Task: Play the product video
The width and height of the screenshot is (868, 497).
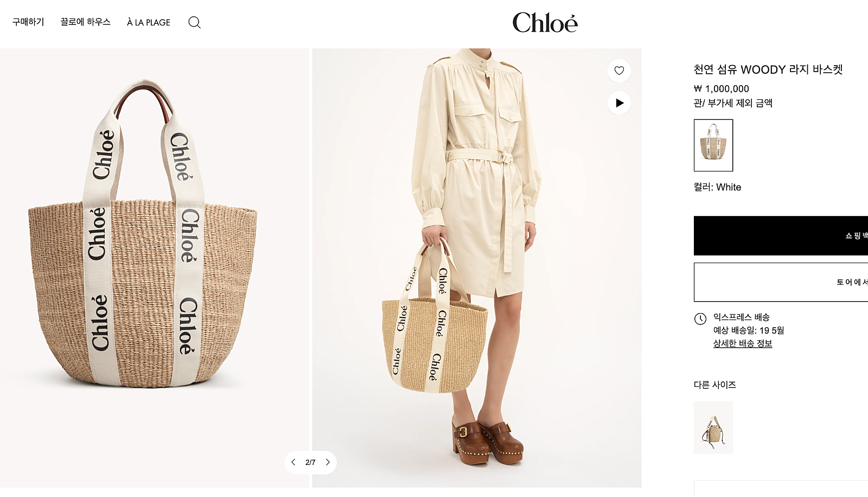Action: pyautogui.click(x=619, y=103)
